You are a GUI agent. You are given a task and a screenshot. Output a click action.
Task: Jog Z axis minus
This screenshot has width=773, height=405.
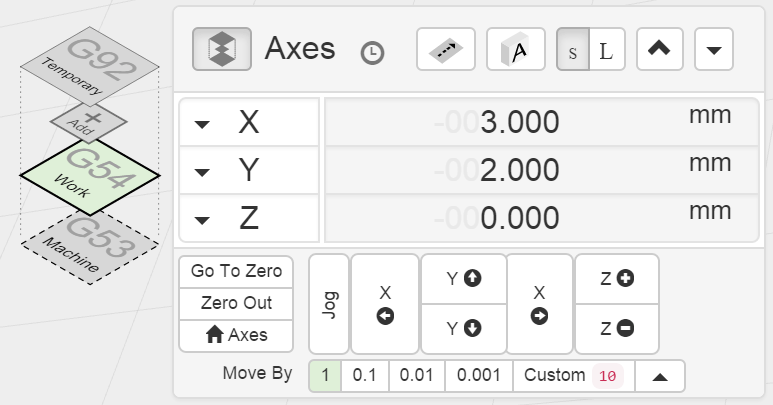pos(617,328)
